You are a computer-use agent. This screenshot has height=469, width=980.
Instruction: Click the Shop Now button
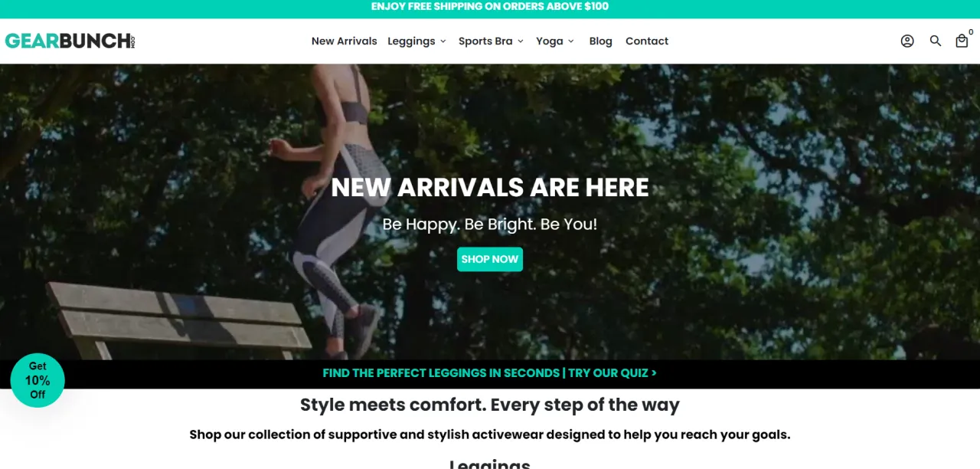click(x=490, y=259)
